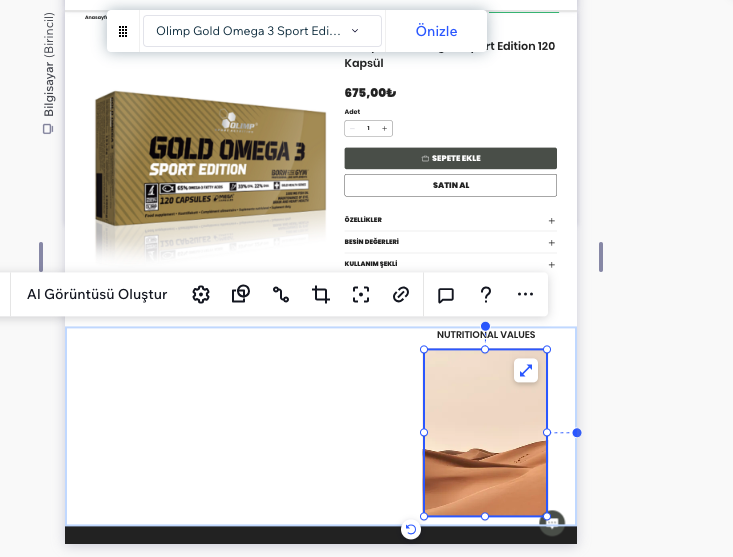Image resolution: width=733 pixels, height=557 pixels.
Task: Click the Adet label text
Action: click(x=352, y=112)
